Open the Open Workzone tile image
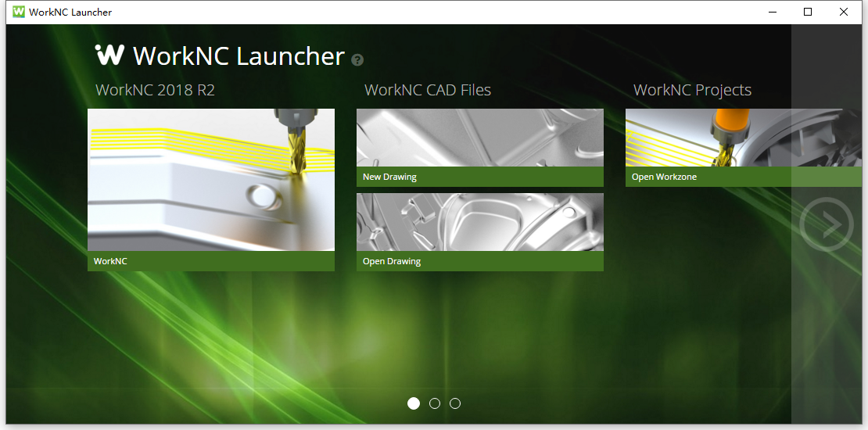 [x=744, y=138]
